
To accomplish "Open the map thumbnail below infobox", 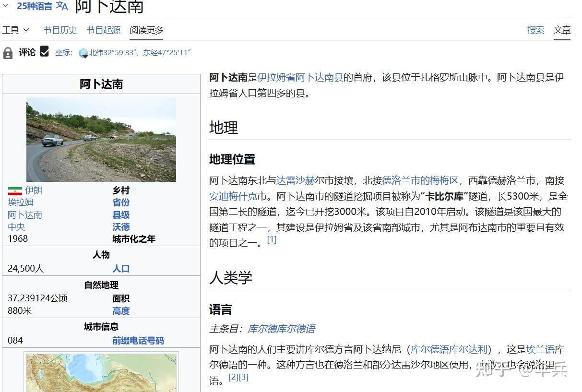I will 101,372.
